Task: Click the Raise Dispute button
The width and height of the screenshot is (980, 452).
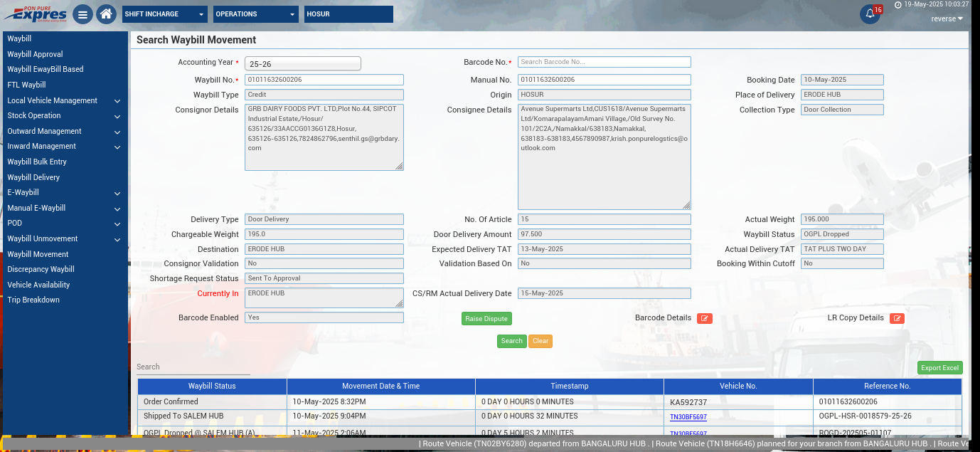Action: 486,319
